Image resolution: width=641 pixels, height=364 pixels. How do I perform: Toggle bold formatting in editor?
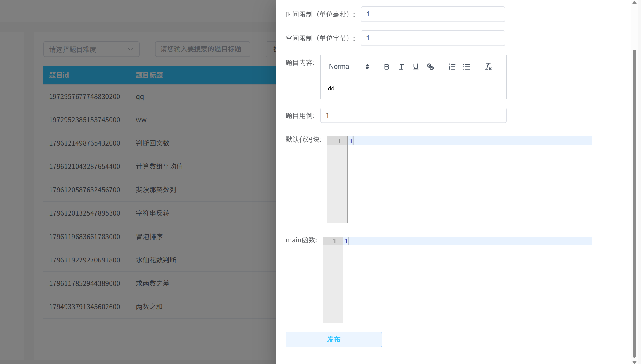click(386, 67)
